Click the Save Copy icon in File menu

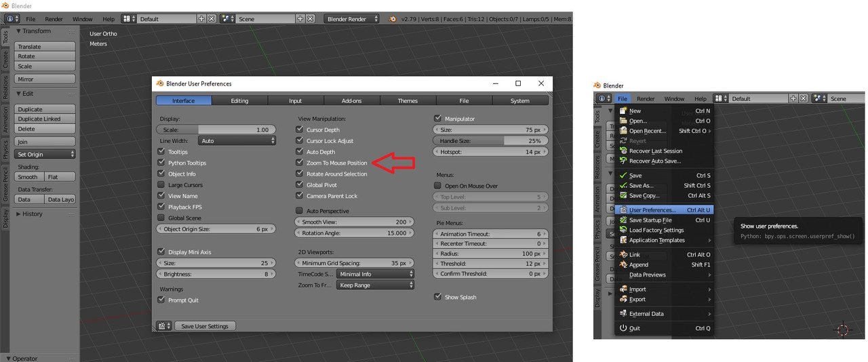(x=624, y=196)
